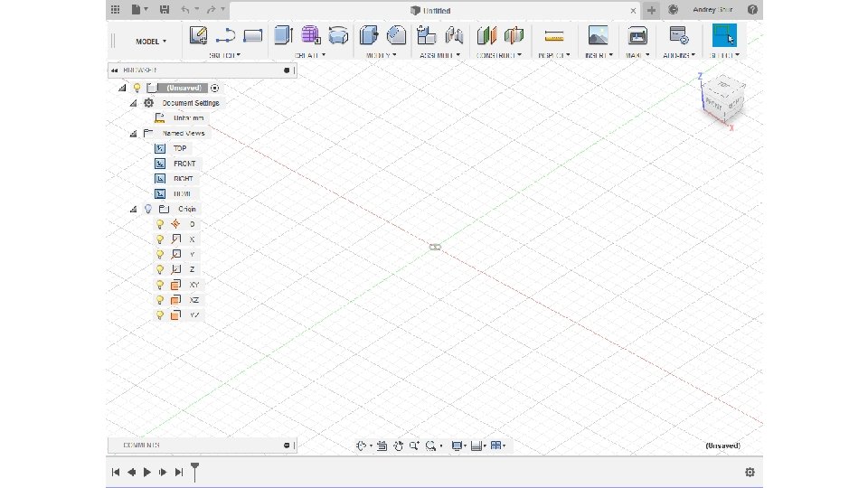Open the Help question mark
This screenshot has width=868, height=488.
(752, 9)
